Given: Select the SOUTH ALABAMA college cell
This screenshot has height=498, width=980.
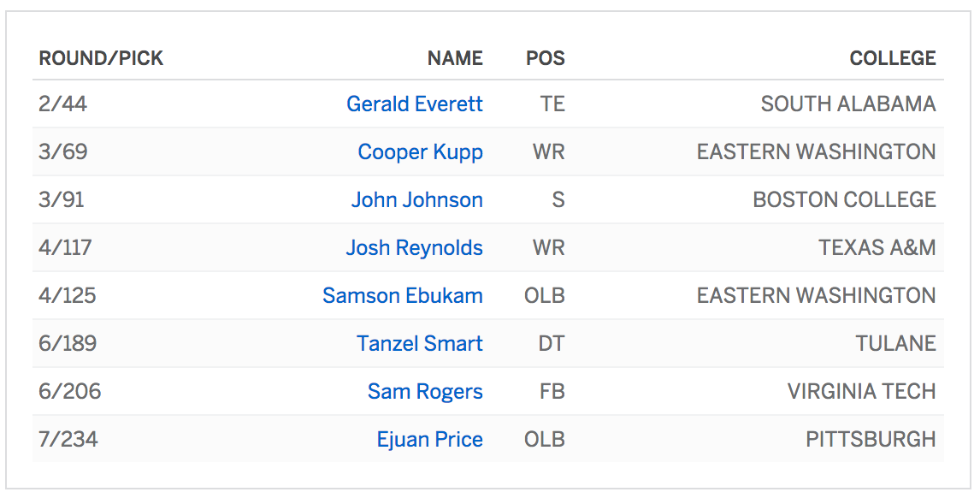Looking at the screenshot, I should pyautogui.click(x=847, y=104).
